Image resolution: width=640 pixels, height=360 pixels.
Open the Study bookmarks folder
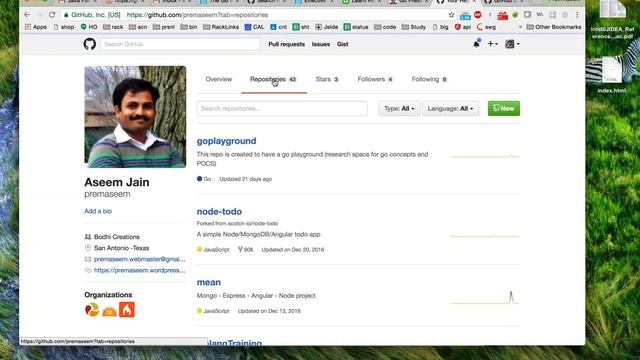coord(413,27)
